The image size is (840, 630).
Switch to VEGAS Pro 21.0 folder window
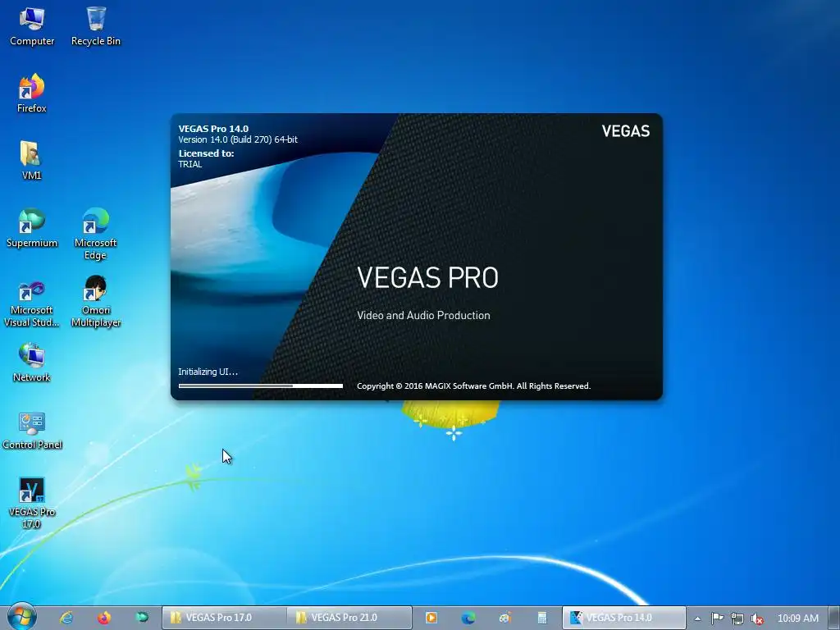(x=349, y=618)
